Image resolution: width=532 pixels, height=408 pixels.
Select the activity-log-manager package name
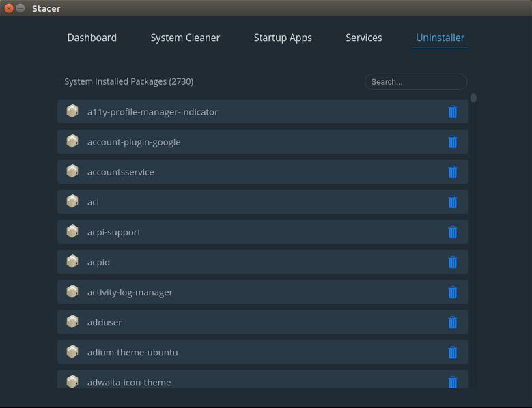click(130, 293)
